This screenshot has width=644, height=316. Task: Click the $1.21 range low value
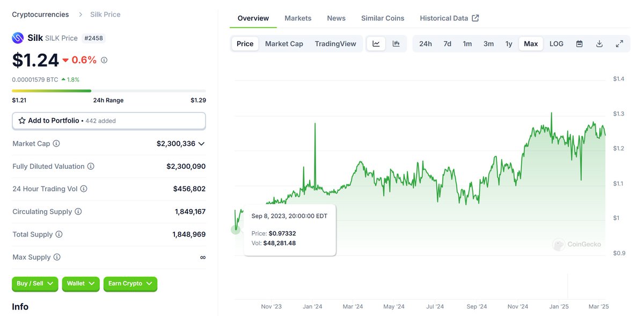click(19, 100)
